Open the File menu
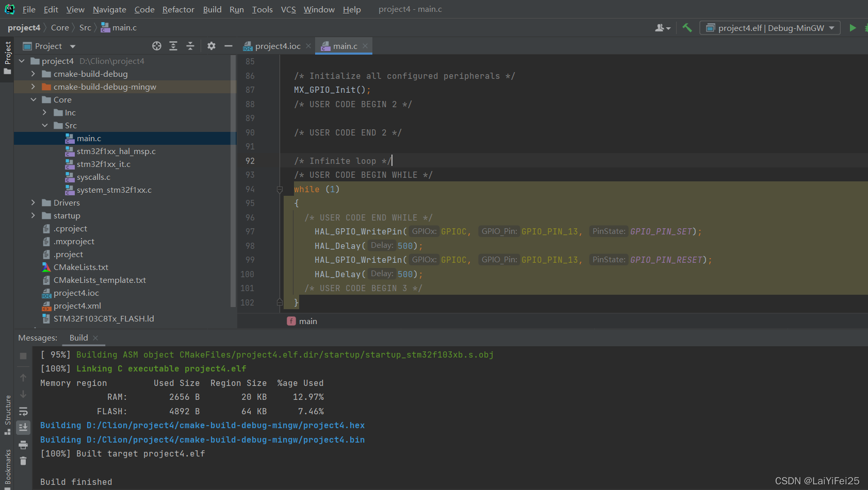The height and width of the screenshot is (490, 868). point(29,9)
